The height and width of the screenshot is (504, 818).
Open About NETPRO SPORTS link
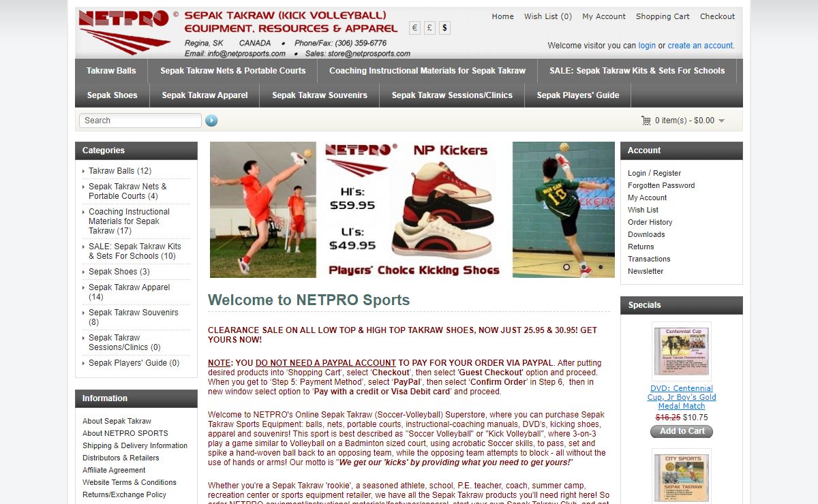(x=125, y=433)
